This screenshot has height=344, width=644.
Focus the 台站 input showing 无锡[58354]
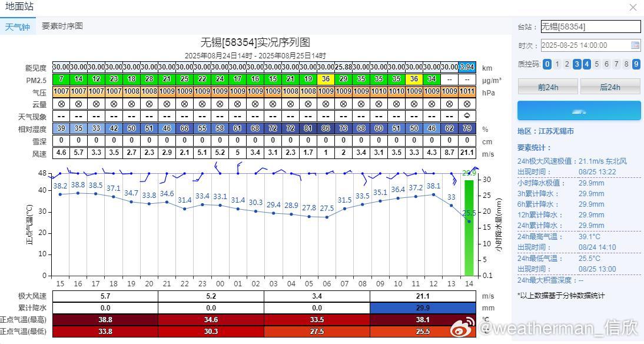590,27
